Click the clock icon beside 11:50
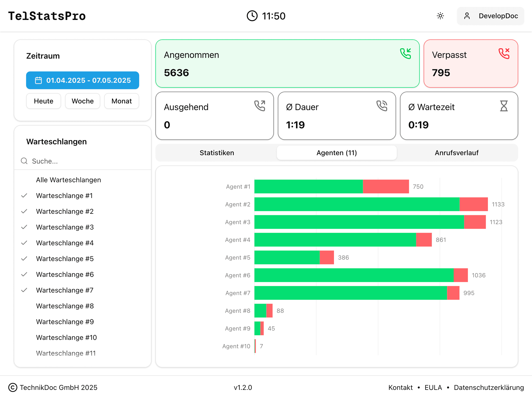Screen dimensions: 532x399 (x=252, y=16)
